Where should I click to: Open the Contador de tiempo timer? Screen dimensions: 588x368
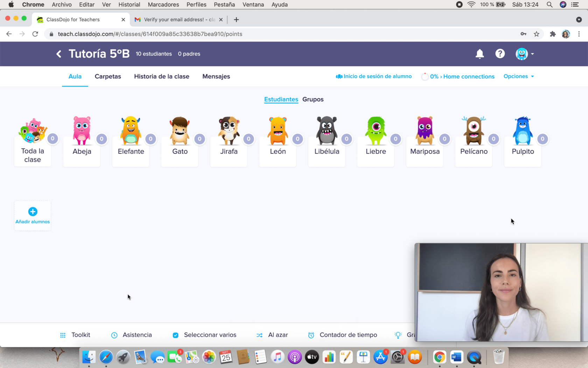tap(342, 335)
